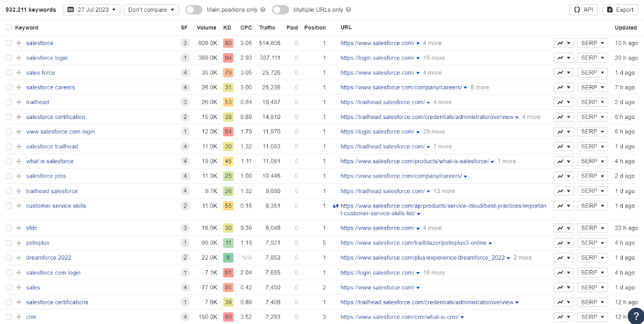Open the help question mark bubble

tap(636, 316)
